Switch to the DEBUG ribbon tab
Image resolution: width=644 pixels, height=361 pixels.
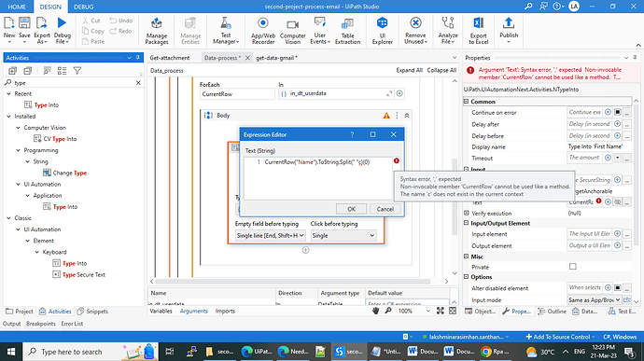pyautogui.click(x=83, y=7)
